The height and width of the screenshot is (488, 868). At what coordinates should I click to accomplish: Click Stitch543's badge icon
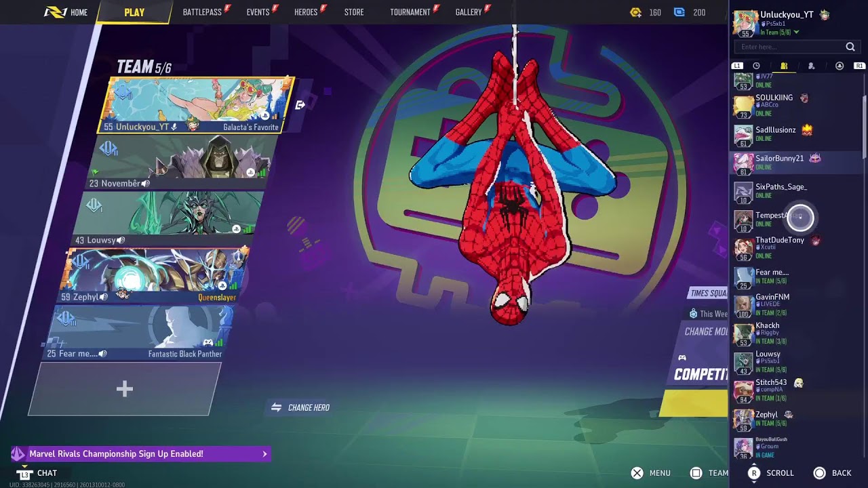798,383
